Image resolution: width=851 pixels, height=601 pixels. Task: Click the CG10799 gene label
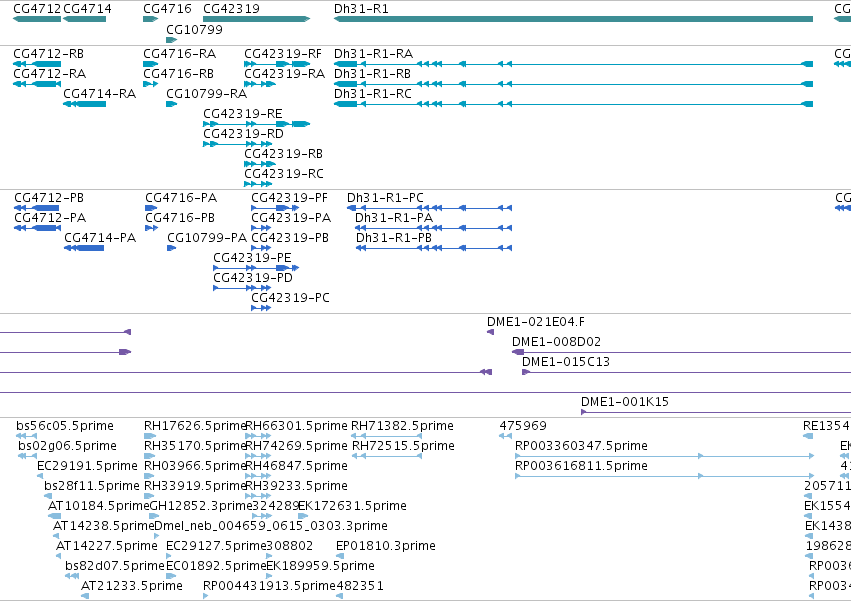point(194,29)
